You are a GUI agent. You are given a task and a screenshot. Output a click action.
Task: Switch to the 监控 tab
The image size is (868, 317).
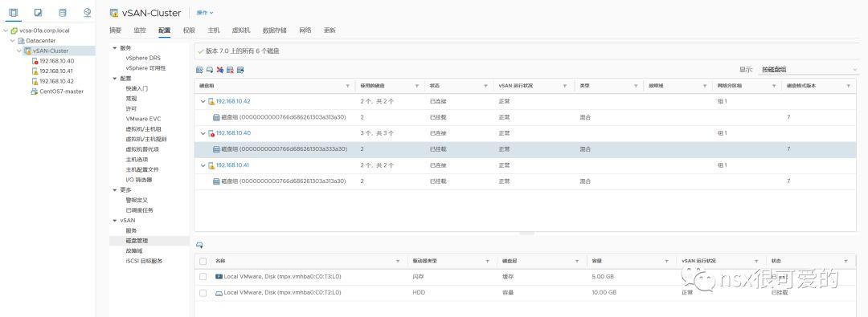coord(140,30)
